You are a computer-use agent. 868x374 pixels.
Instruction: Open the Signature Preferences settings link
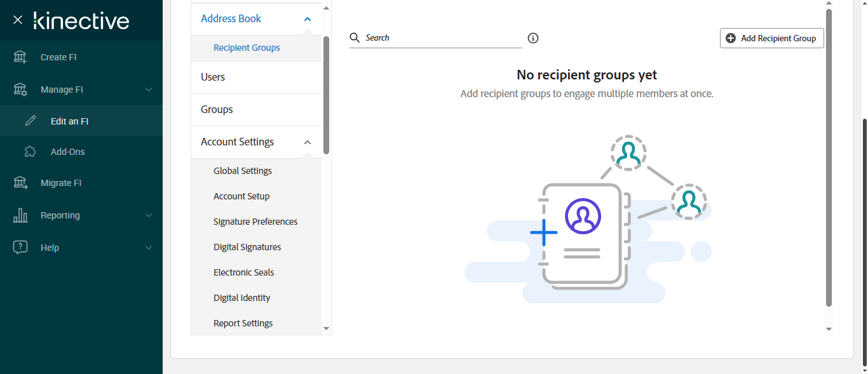[x=255, y=222]
